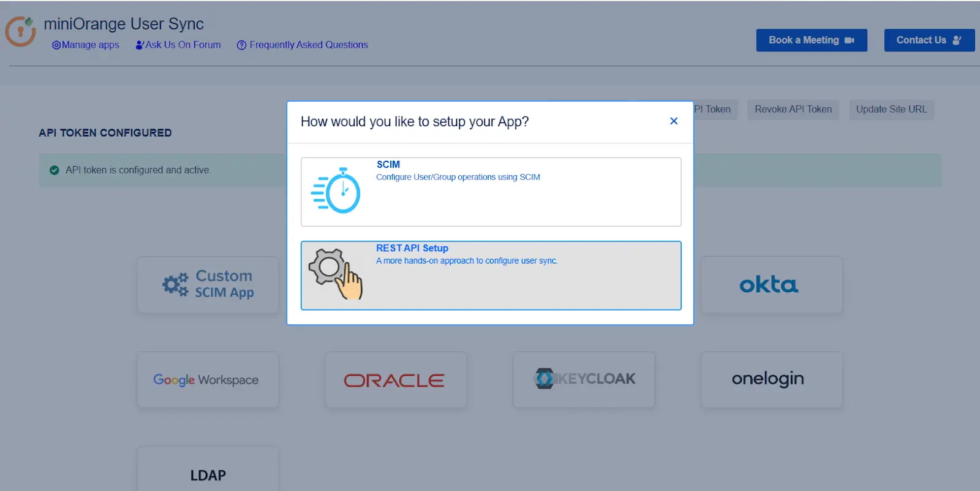This screenshot has height=491, width=980.
Task: Select the Okta app tile
Action: (x=771, y=285)
